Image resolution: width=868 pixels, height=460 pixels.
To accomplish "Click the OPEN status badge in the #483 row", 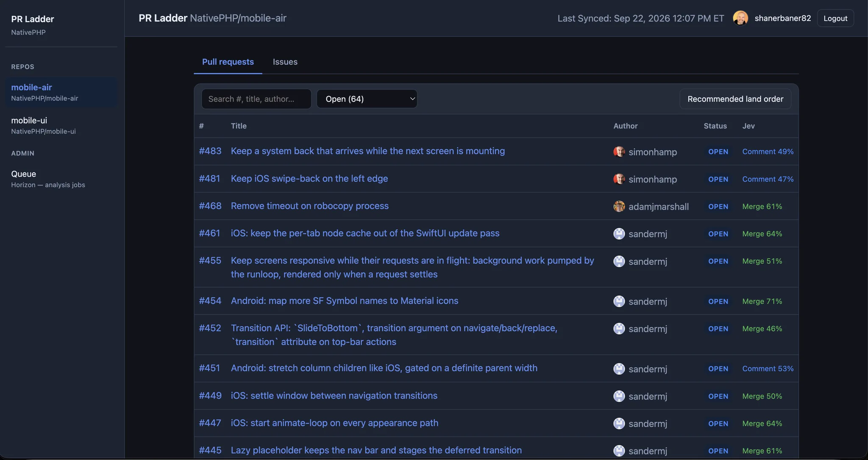I will (718, 152).
